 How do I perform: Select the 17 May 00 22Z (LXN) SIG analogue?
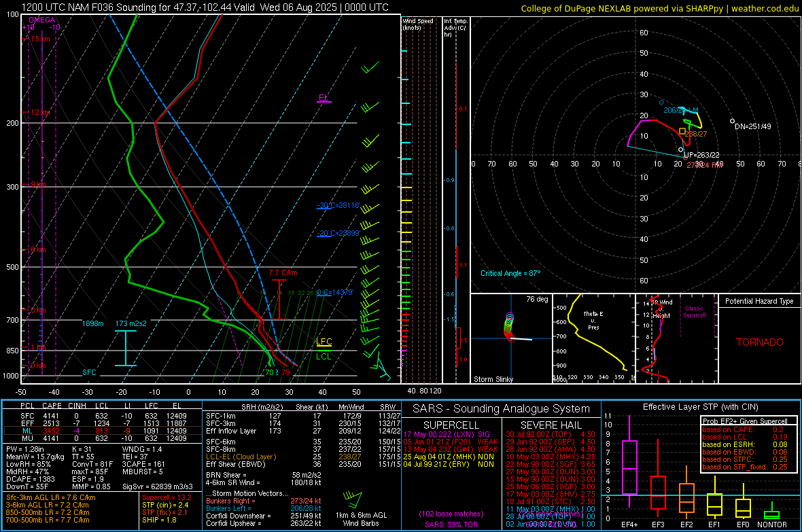tap(447, 434)
